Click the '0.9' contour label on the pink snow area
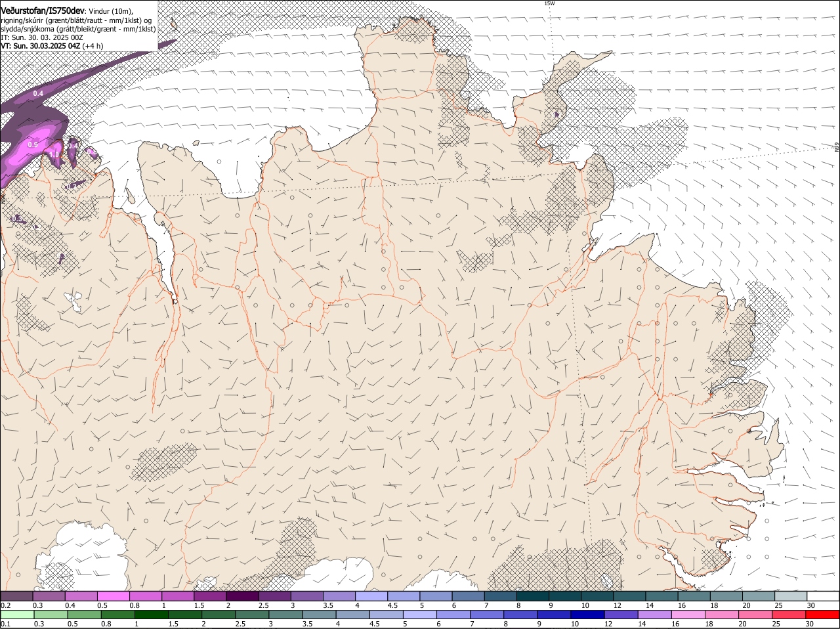This screenshot has height=629, width=840. (33, 144)
